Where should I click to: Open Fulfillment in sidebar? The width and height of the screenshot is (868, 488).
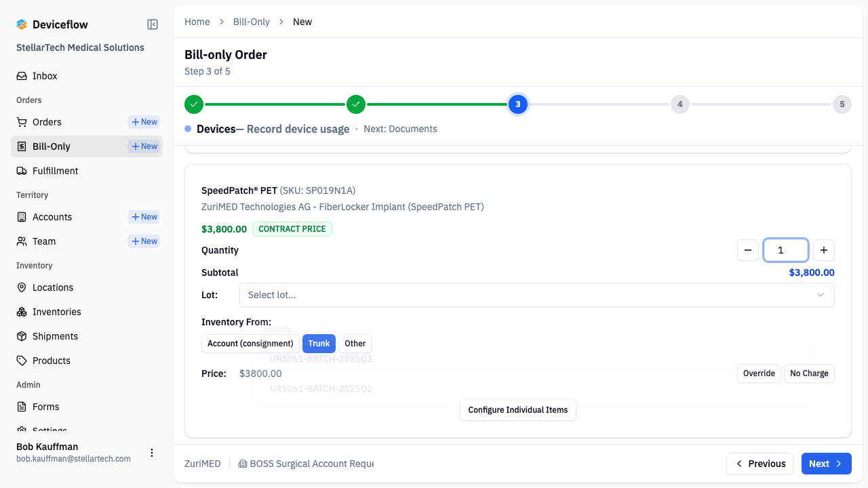click(87, 171)
